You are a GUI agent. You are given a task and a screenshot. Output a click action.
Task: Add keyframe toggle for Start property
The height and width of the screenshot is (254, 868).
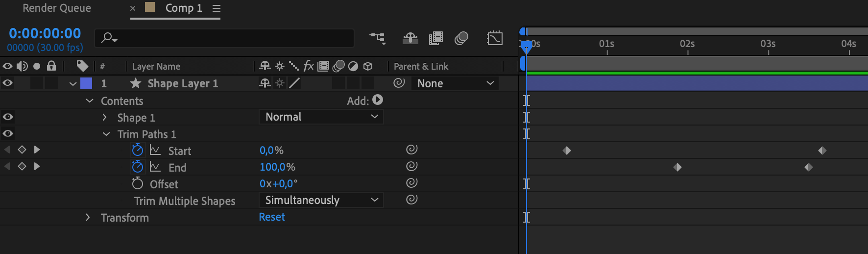[22, 150]
